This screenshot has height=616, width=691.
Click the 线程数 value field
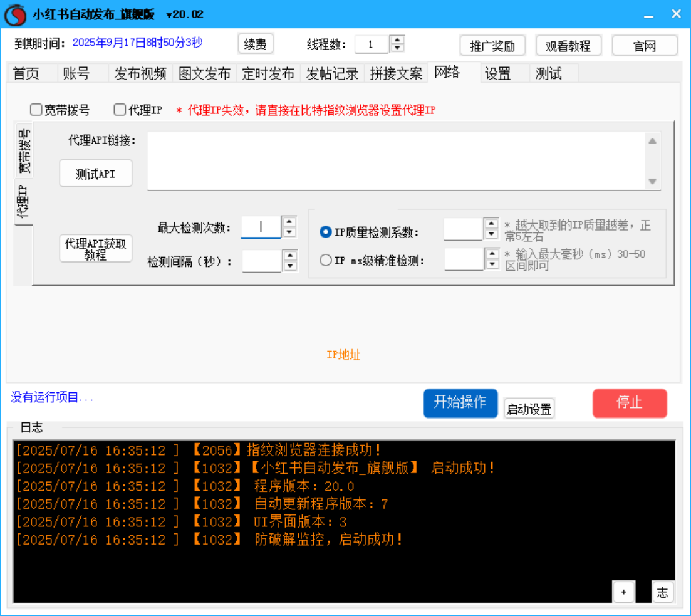pos(371,44)
